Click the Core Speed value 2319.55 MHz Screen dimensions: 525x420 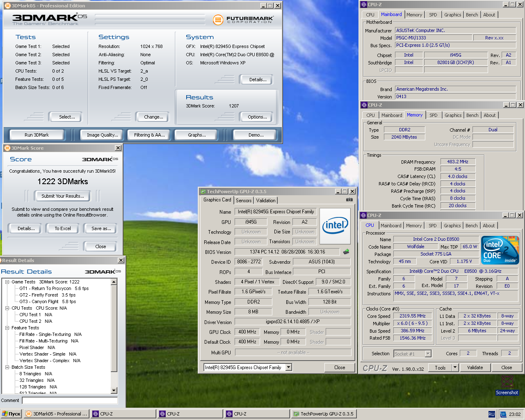click(413, 316)
